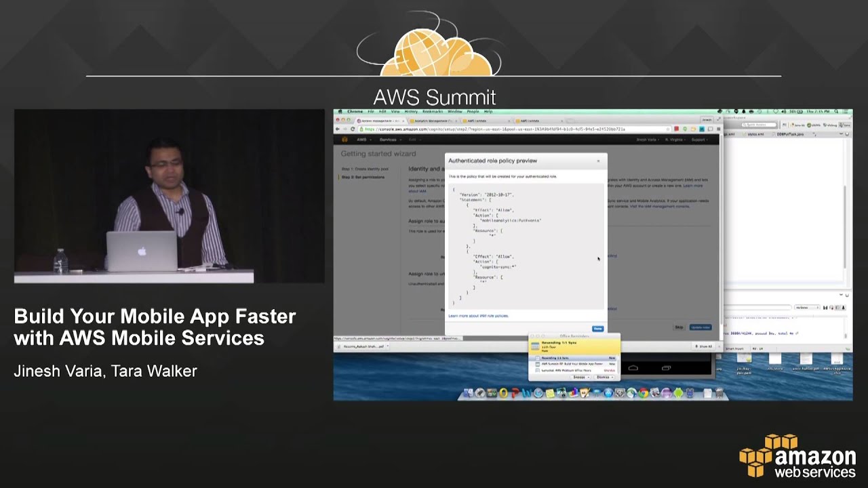
Task: Click the "mobileanalytics:PutEvents" policy line
Action: tap(511, 220)
